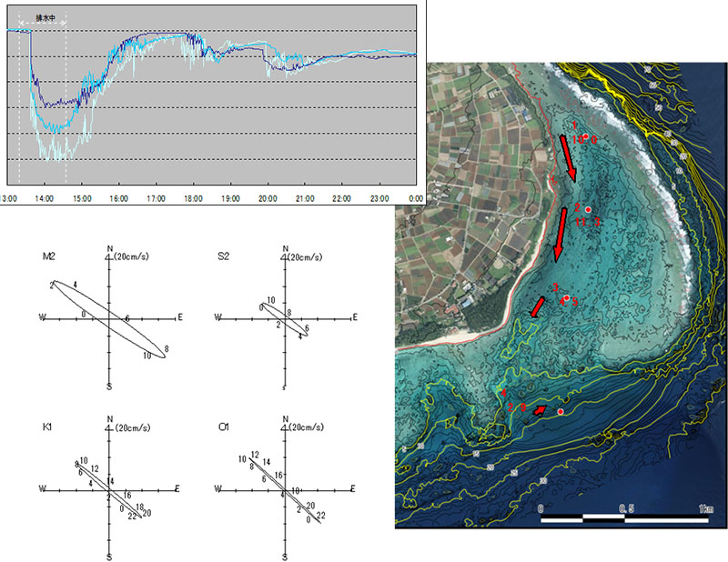Click the 18:00 time axis label
The height and width of the screenshot is (562, 728).
tap(193, 197)
